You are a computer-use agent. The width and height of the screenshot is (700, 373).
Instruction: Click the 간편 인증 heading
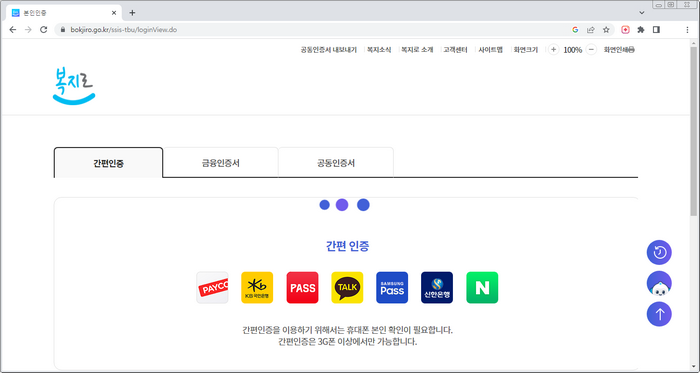(x=347, y=246)
